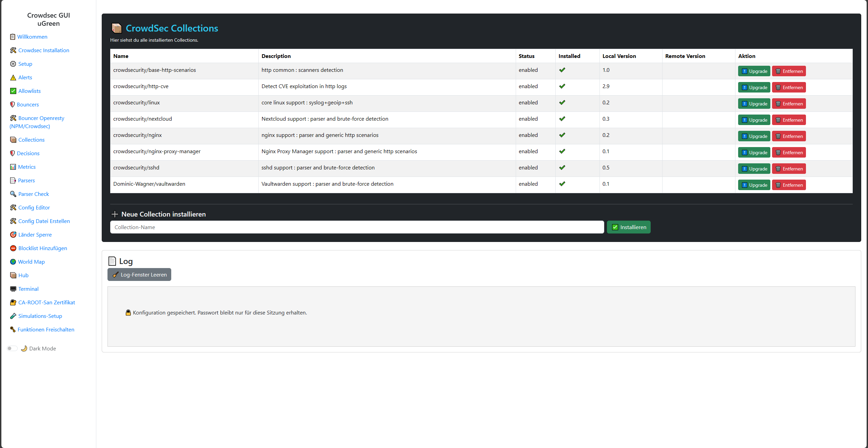Image resolution: width=868 pixels, height=448 pixels.
Task: Click the key icon for Funktionen Freischalten
Action: tap(13, 329)
